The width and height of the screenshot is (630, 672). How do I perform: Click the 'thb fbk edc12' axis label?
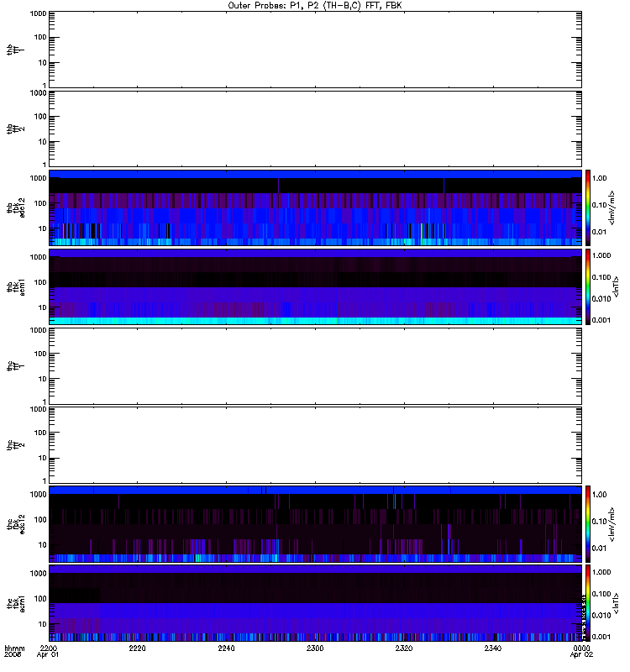(x=16, y=207)
